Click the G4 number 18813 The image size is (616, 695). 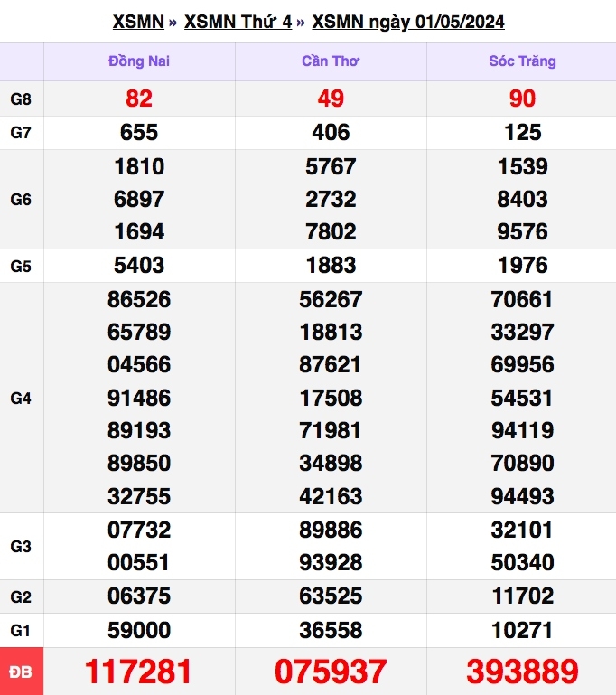tap(331, 332)
